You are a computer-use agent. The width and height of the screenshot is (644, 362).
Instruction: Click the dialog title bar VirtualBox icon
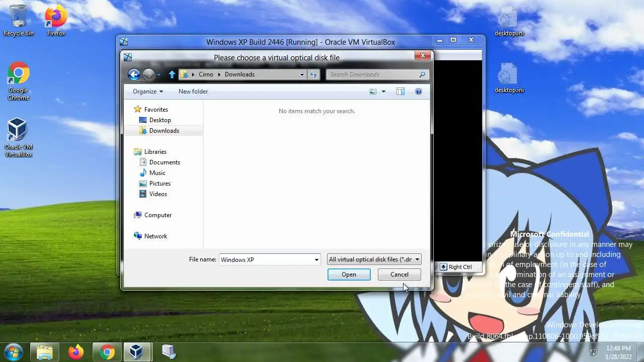click(x=128, y=57)
